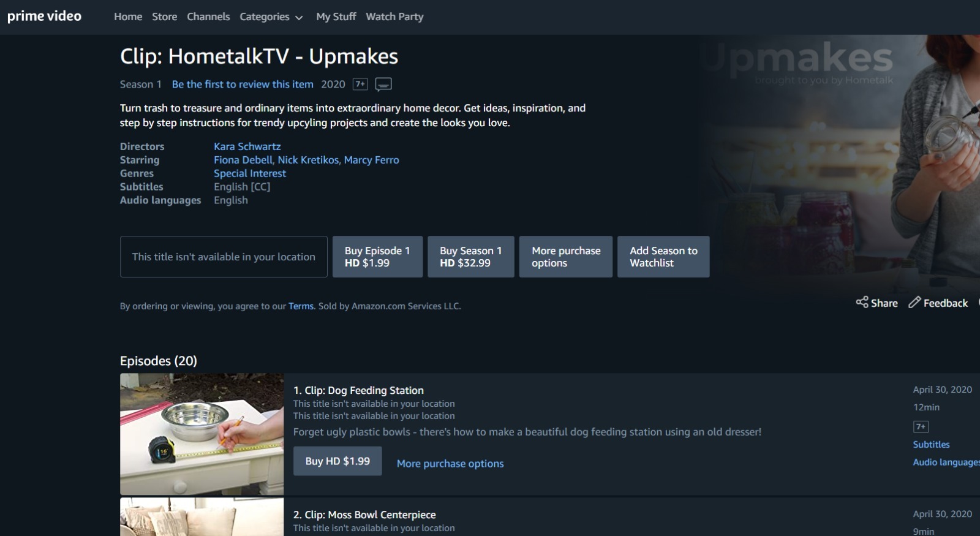The image size is (980, 536).
Task: Expand the Categories dropdown menu
Action: [x=271, y=17]
